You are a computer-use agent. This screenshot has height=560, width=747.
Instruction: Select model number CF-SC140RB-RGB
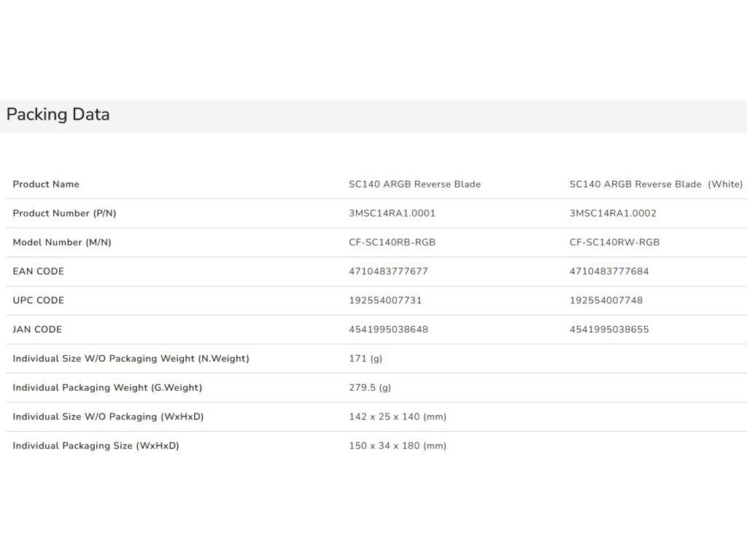(x=392, y=243)
